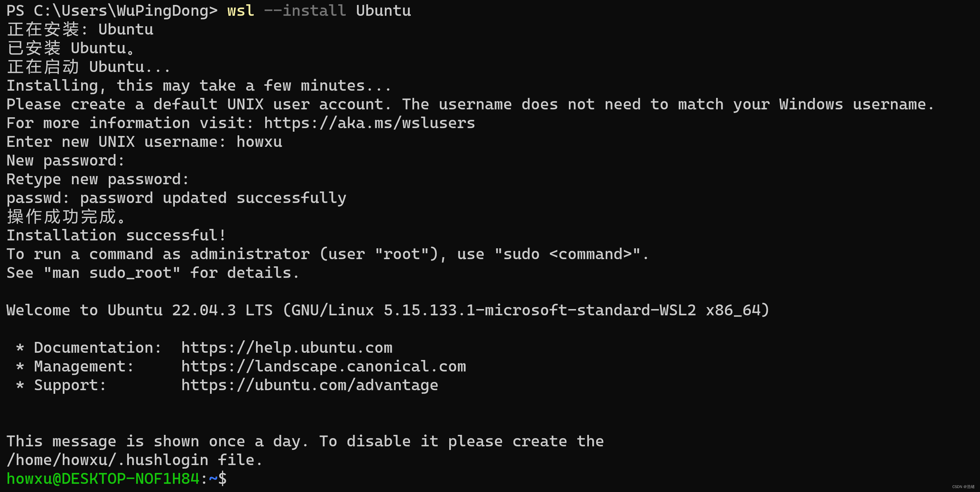Click the "Installation successful!" message
Image resolution: width=980 pixels, height=492 pixels.
tap(116, 235)
